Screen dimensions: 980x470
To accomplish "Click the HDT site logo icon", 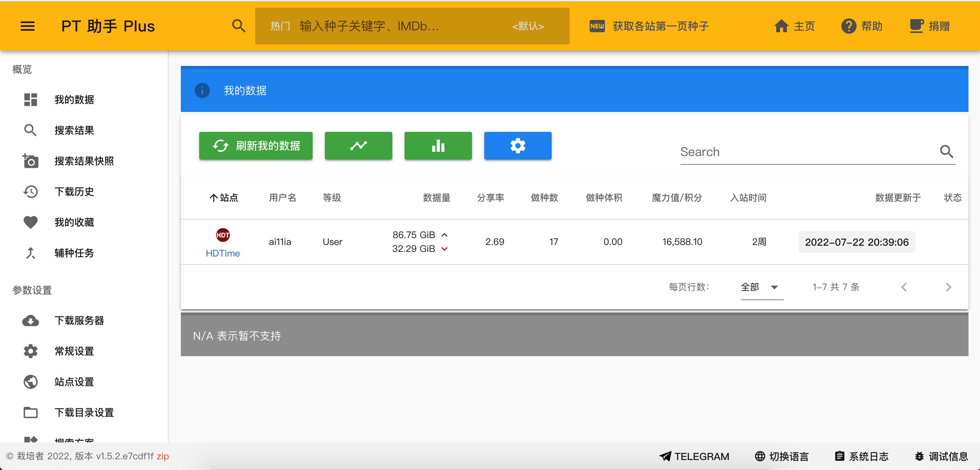I will click(x=223, y=235).
